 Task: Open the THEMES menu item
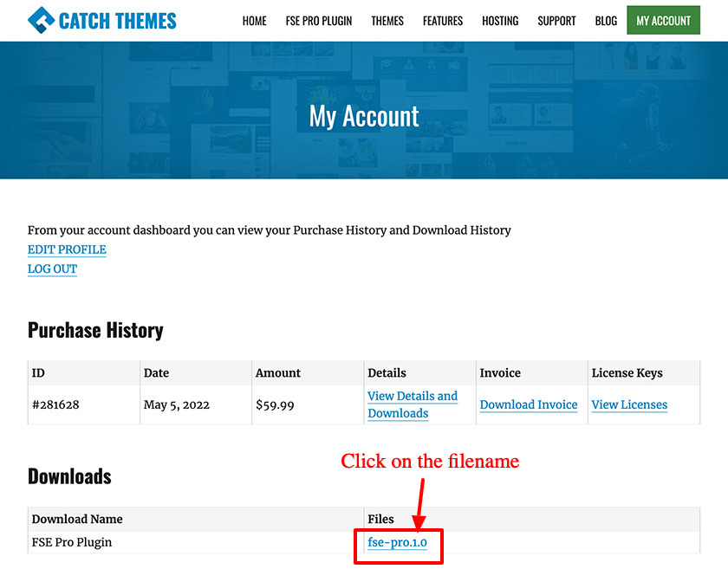(387, 21)
